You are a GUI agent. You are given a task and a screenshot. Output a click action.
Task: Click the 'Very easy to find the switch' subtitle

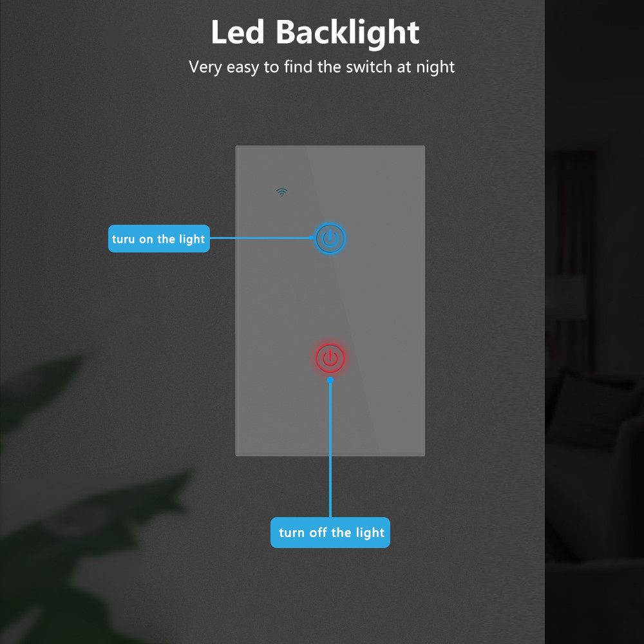click(321, 67)
